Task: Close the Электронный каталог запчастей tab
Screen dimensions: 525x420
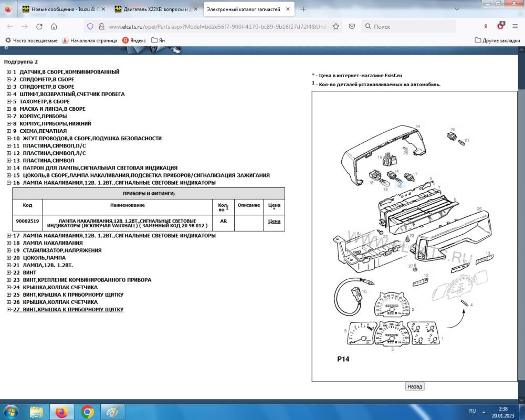Action: 288,9
